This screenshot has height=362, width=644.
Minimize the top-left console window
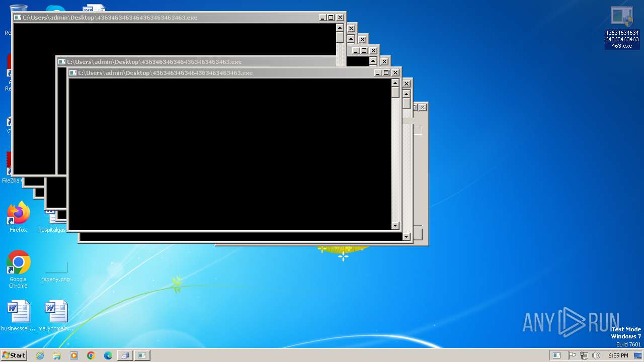(323, 18)
